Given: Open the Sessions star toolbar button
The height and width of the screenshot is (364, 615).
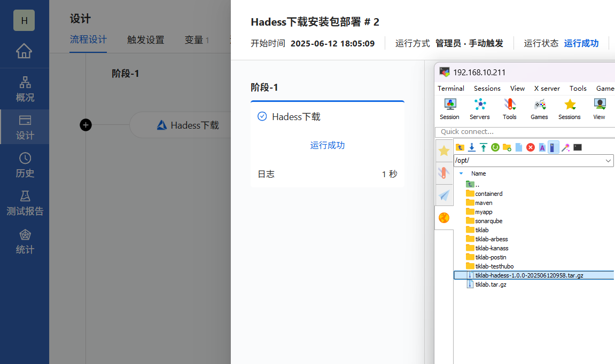Looking at the screenshot, I should (570, 109).
